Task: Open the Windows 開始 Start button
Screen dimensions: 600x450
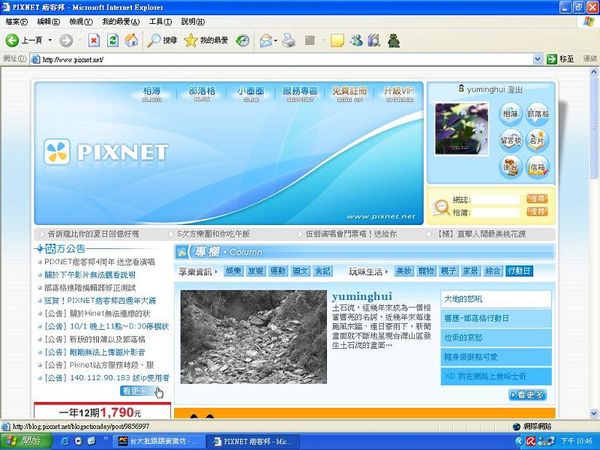Action: [26, 441]
